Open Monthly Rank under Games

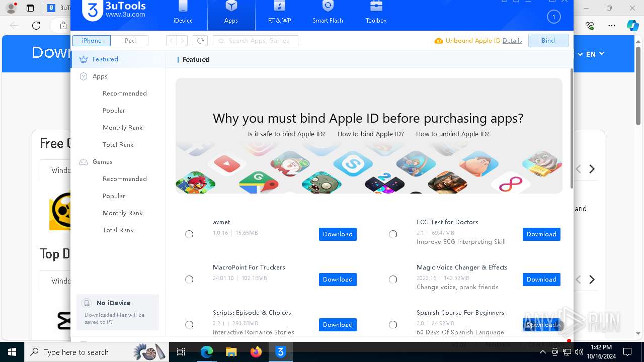coord(122,213)
